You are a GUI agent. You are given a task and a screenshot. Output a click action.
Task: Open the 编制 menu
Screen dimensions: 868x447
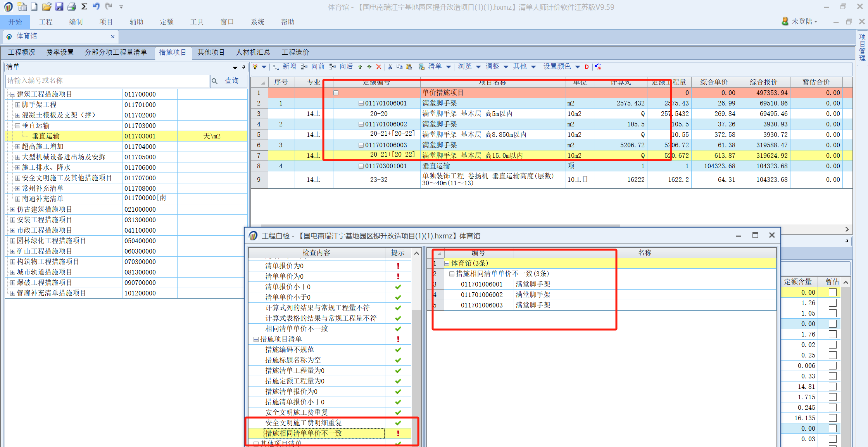tap(76, 22)
